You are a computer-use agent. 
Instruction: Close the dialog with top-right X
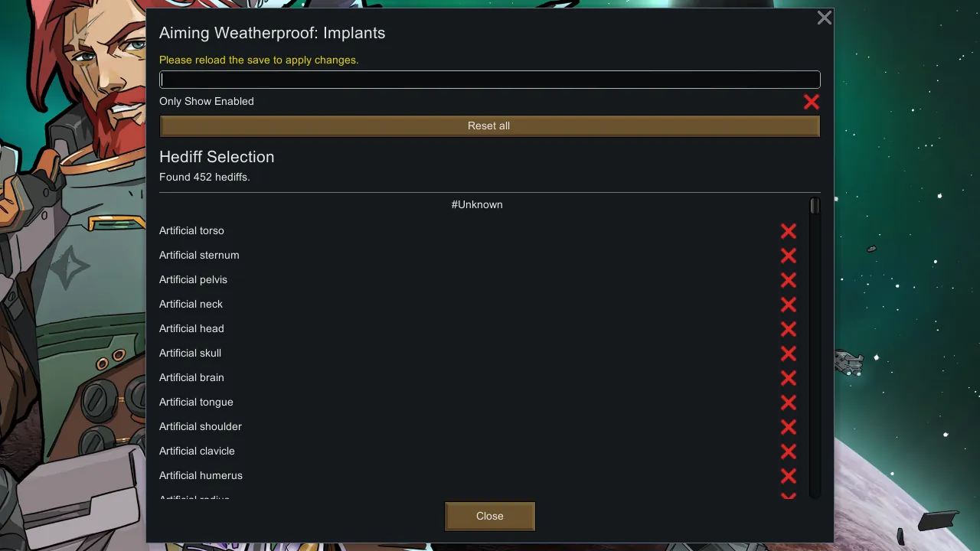(x=824, y=18)
